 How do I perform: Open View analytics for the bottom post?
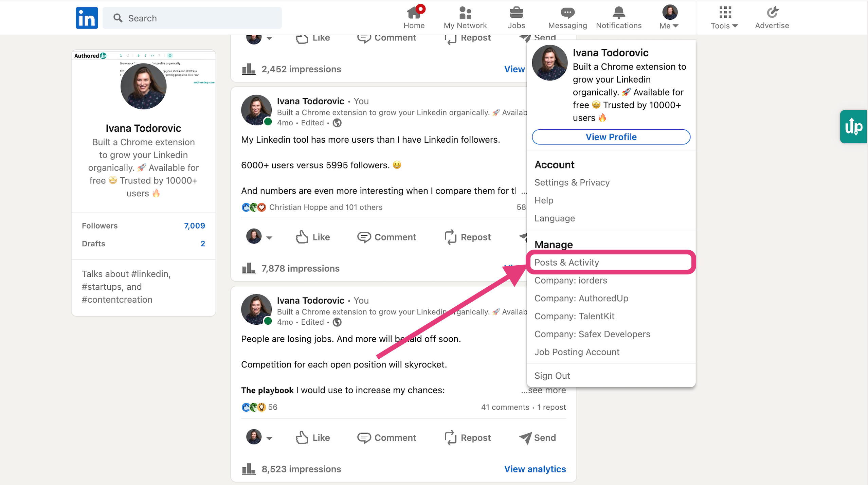coord(535,469)
